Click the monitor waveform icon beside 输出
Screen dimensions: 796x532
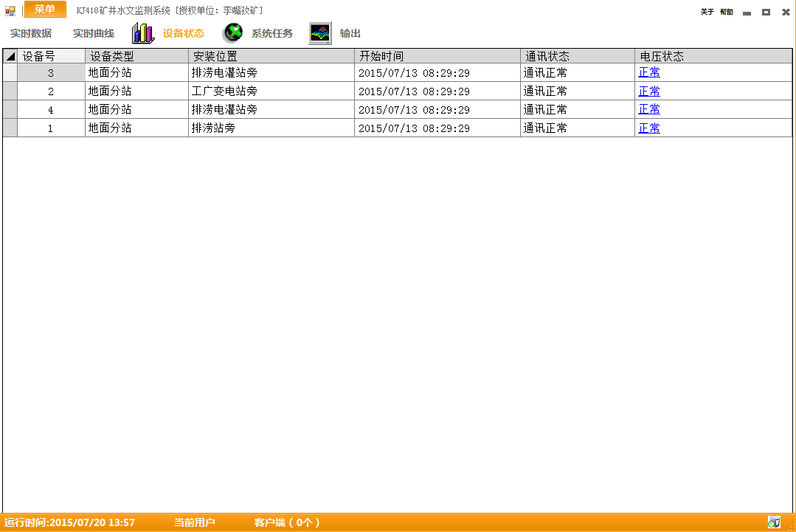320,33
